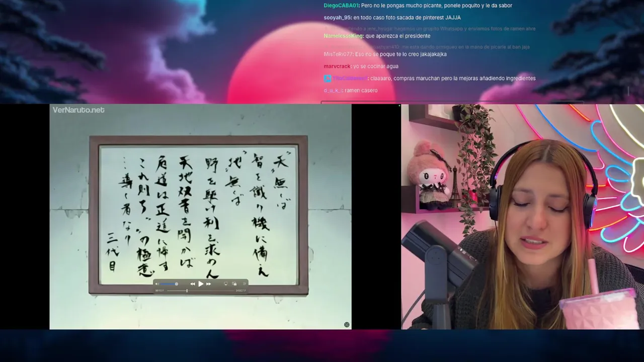Select username marvcrack in chat
644x362 pixels.
(337, 66)
